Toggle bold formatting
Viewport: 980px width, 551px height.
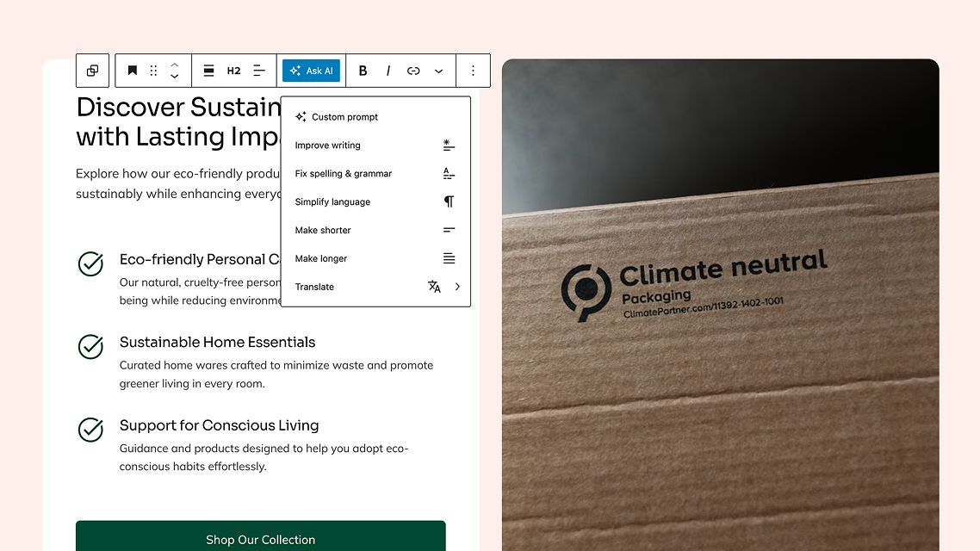point(363,71)
